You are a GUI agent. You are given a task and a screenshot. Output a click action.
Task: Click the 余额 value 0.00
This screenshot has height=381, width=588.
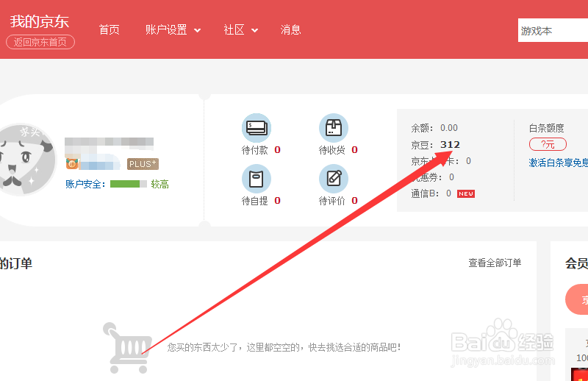449,128
